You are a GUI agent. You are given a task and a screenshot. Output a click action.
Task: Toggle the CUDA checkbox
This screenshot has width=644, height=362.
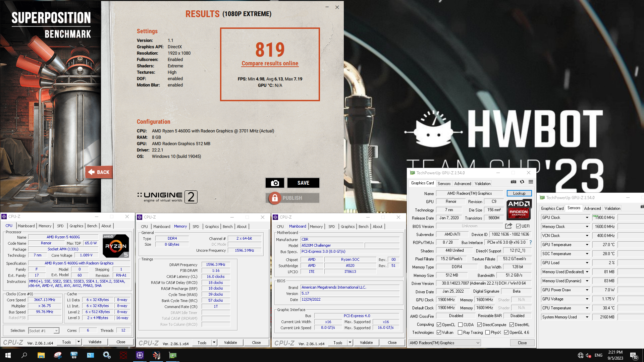(460, 325)
